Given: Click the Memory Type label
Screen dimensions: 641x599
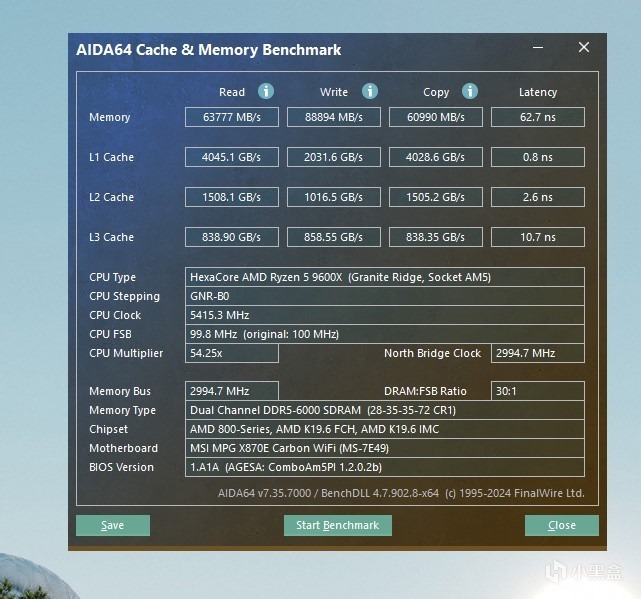Looking at the screenshot, I should [122, 411].
